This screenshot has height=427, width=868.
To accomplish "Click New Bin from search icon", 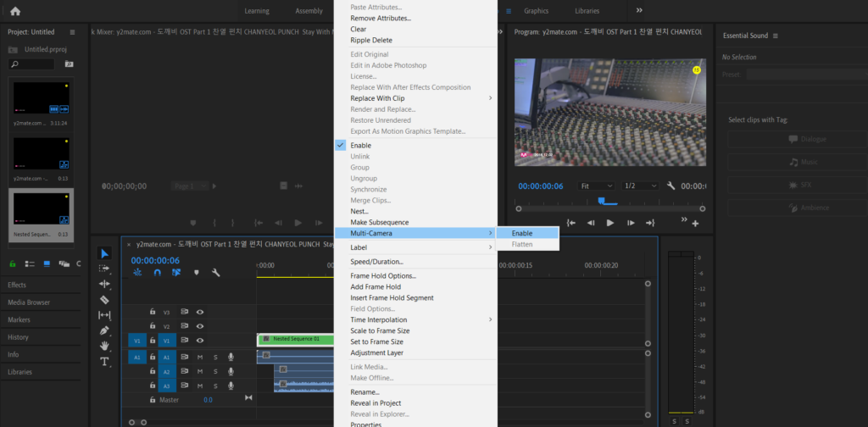I will coord(69,64).
